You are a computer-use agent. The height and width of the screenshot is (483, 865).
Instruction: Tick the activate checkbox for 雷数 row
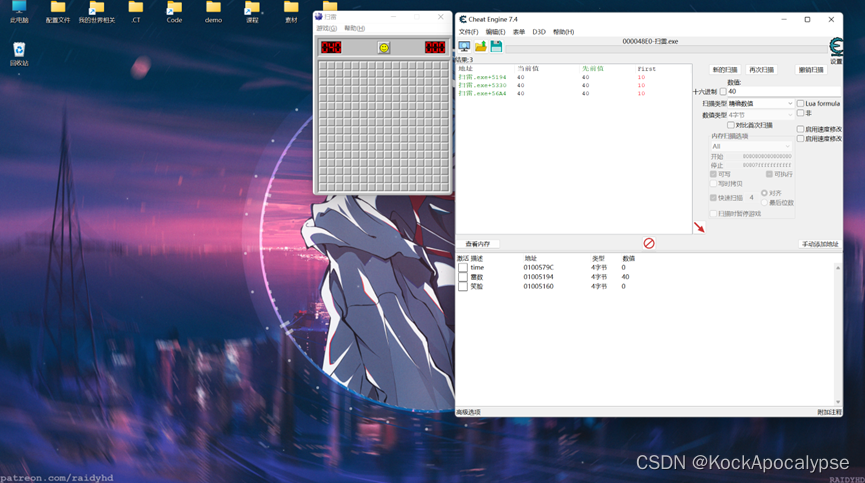[x=463, y=277]
